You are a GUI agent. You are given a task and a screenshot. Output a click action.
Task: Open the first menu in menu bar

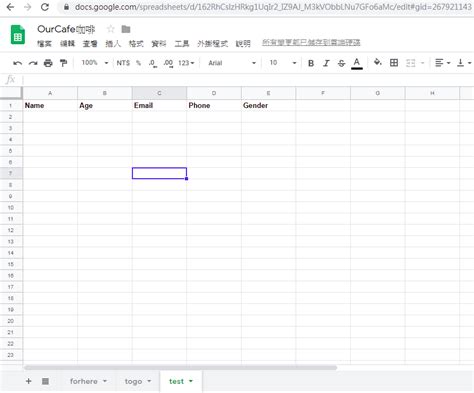pyautogui.click(x=44, y=44)
